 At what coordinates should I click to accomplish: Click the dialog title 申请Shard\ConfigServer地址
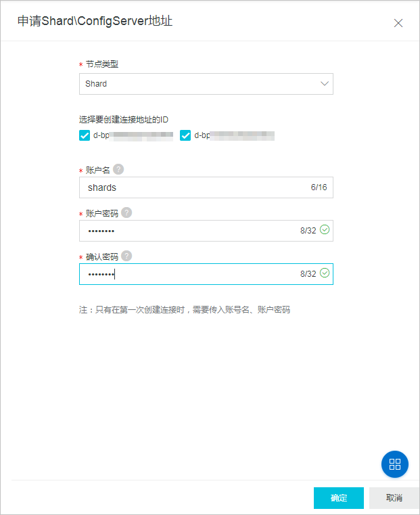95,21
